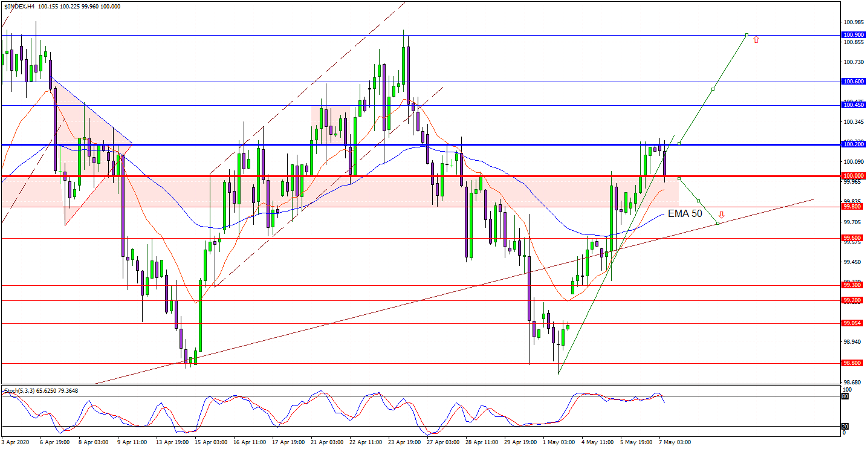
Task: Select the EMA 50 text label
Action: 685,213
